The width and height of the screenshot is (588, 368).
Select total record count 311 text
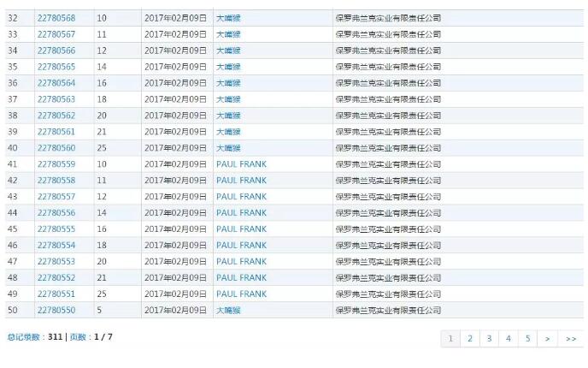[55, 337]
